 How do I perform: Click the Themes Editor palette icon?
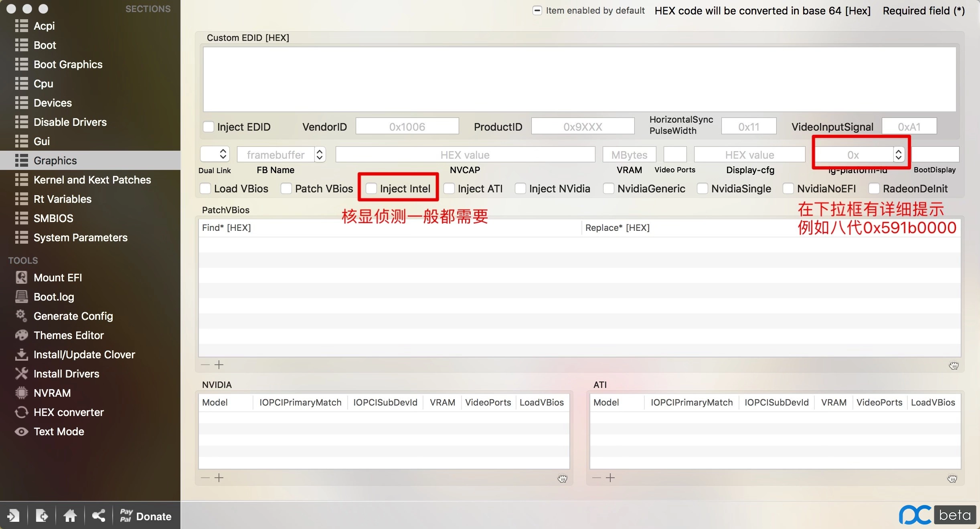tap(22, 335)
